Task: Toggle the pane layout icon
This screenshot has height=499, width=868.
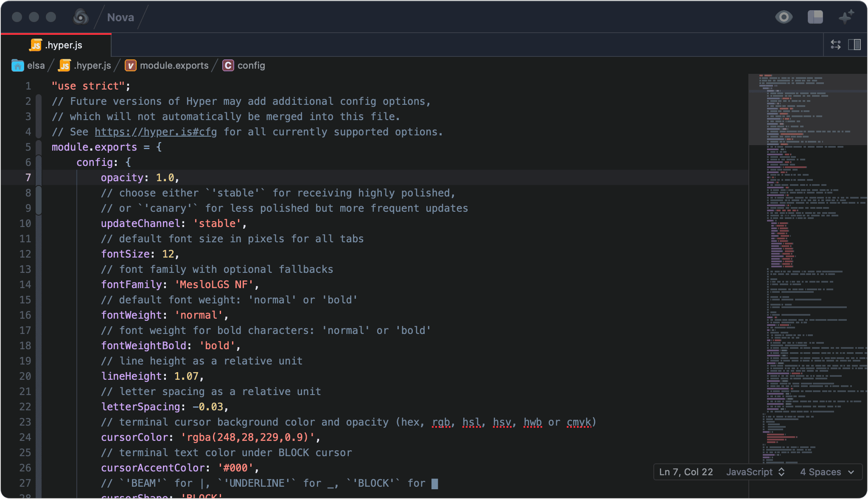Action: [815, 17]
